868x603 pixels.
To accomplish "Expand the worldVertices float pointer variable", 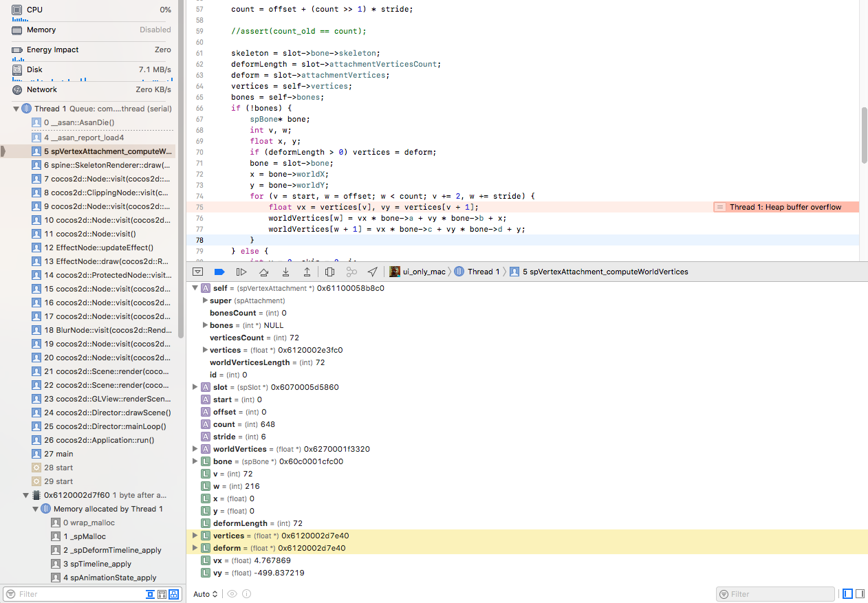I will (195, 449).
